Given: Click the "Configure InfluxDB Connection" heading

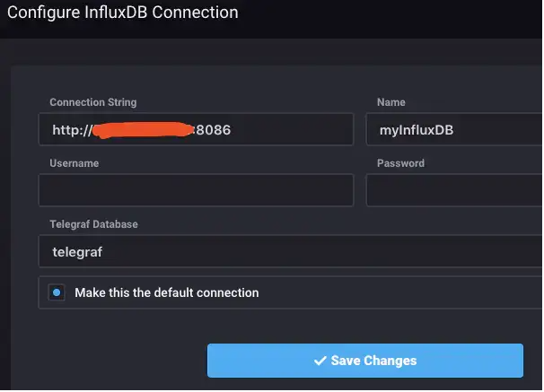Looking at the screenshot, I should [x=123, y=13].
